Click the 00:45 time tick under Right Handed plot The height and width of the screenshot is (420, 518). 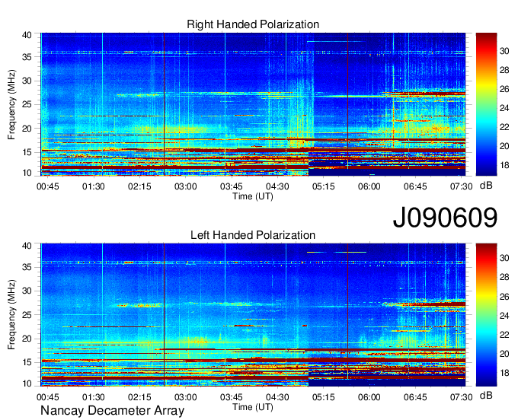pyautogui.click(x=47, y=186)
